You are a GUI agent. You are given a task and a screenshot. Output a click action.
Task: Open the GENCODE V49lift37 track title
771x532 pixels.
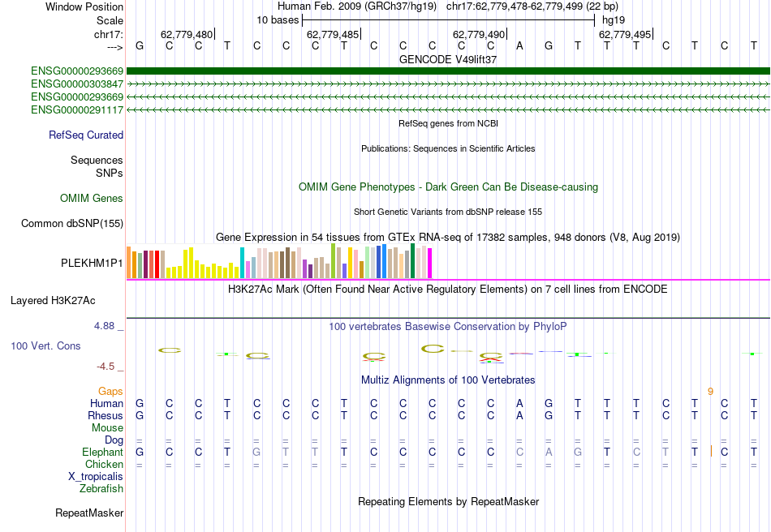448,59
